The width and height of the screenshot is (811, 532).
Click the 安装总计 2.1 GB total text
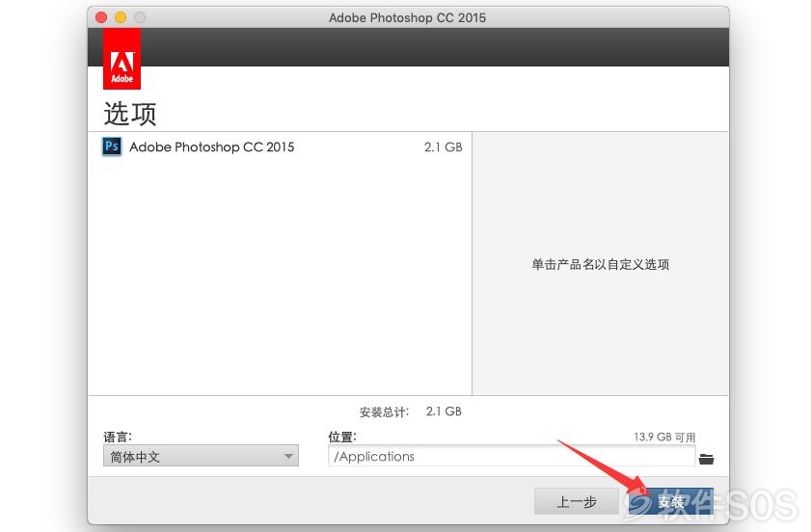pos(410,412)
